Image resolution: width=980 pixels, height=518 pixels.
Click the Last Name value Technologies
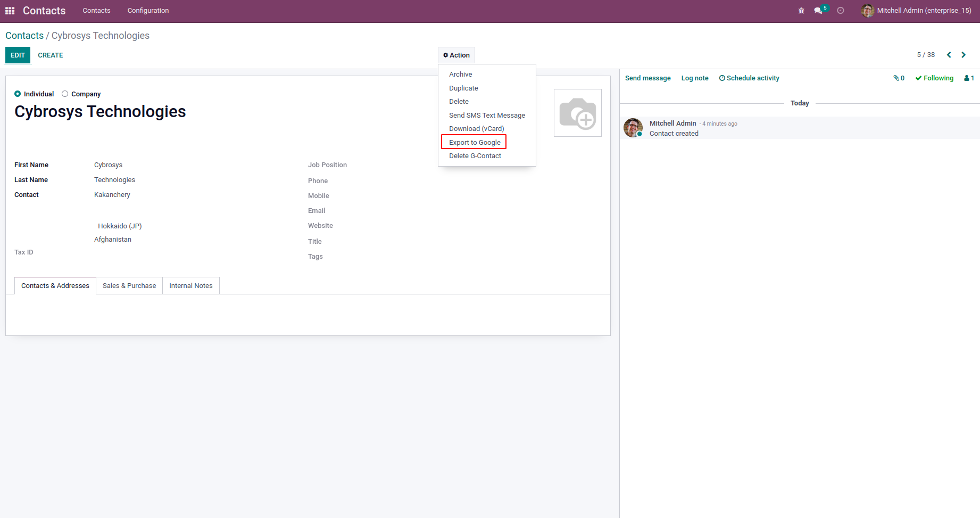115,180
